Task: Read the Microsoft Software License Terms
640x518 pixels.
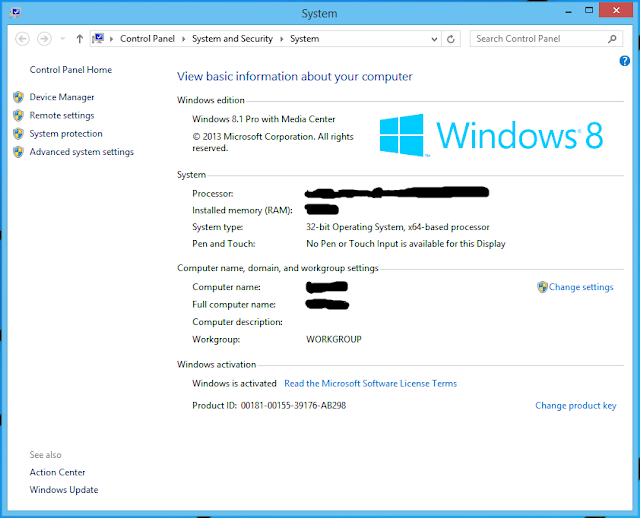Action: pos(370,384)
